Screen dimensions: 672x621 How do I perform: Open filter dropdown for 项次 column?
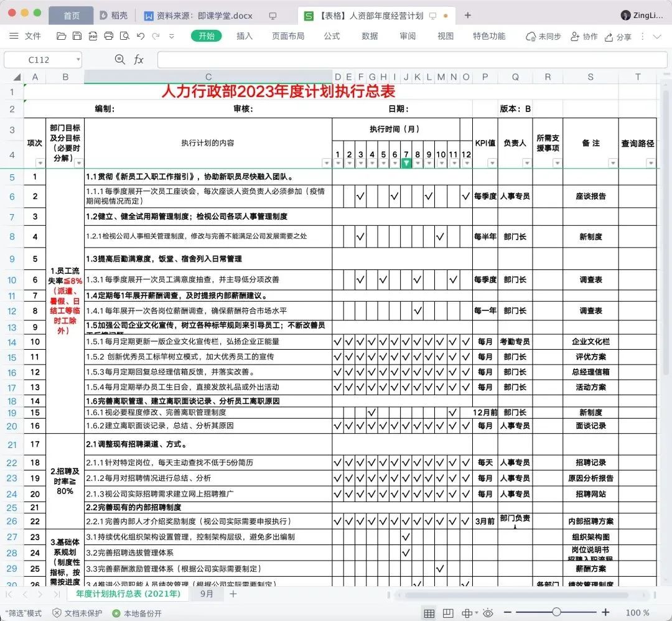[40, 163]
